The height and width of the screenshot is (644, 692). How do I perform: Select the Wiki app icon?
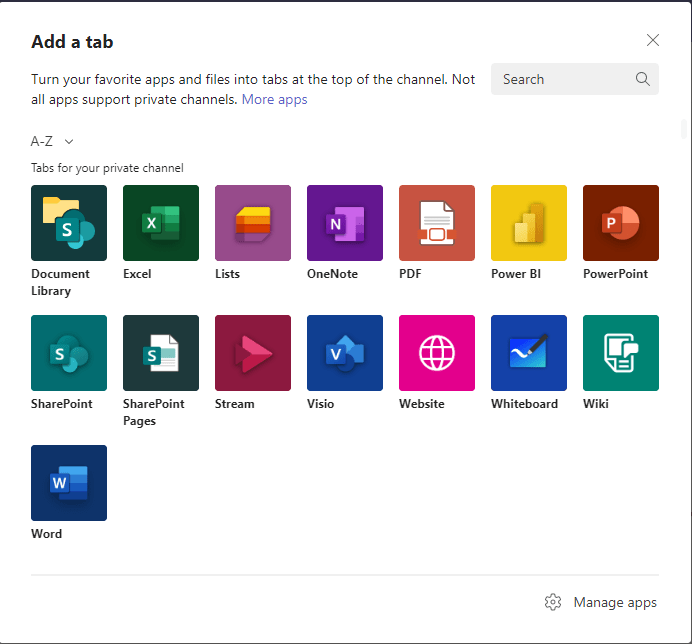pyautogui.click(x=621, y=353)
